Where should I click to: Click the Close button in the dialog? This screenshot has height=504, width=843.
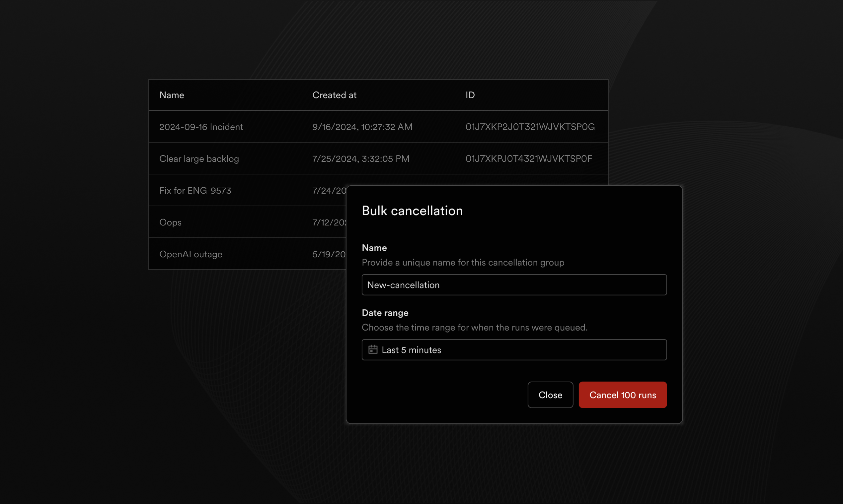tap(550, 395)
